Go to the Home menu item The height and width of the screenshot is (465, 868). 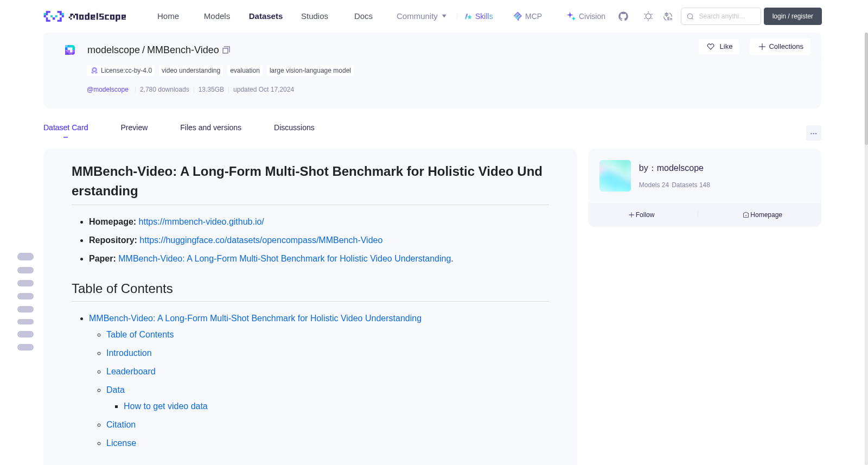pyautogui.click(x=168, y=16)
